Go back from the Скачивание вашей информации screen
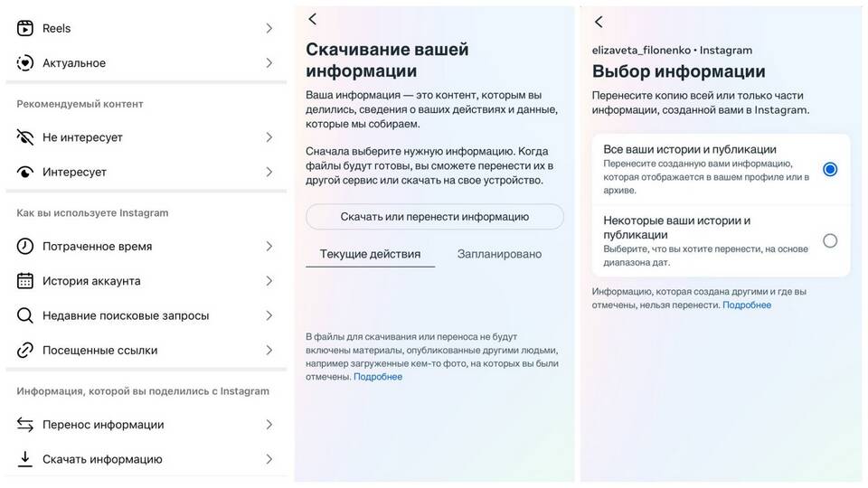Image resolution: width=868 pixels, height=488 pixels. [313, 19]
